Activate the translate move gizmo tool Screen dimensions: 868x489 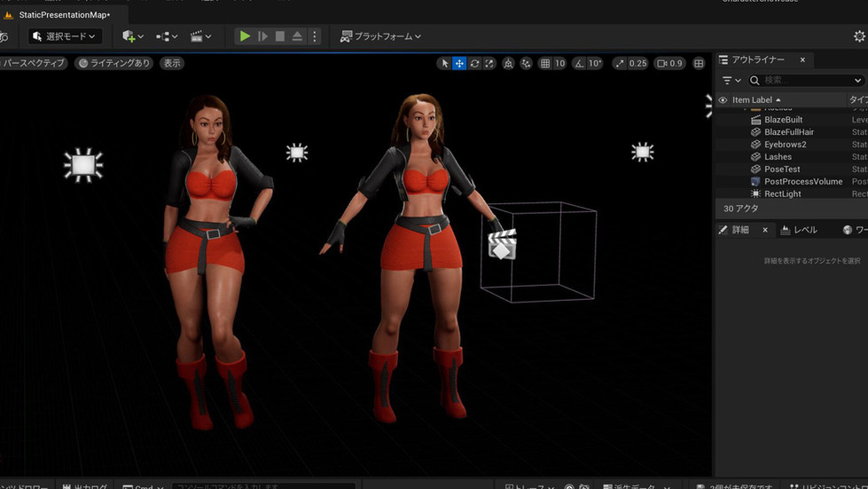click(459, 64)
